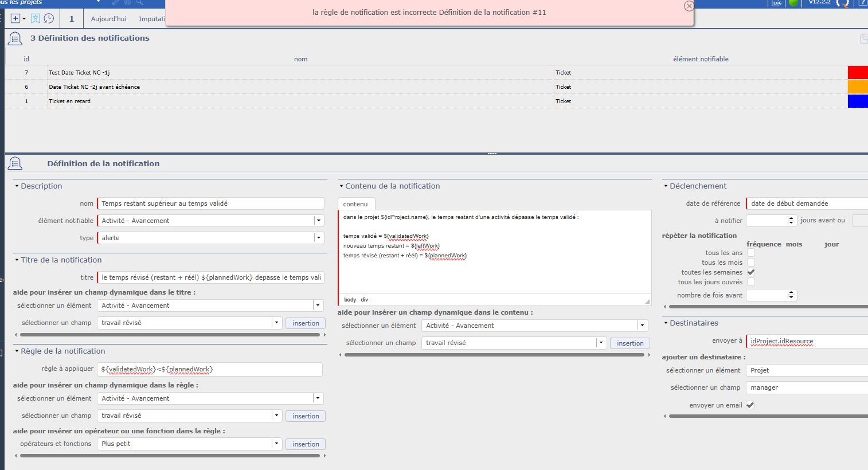The image size is (868, 470).
Task: Dismiss the pink error notification banner
Action: [689, 6]
